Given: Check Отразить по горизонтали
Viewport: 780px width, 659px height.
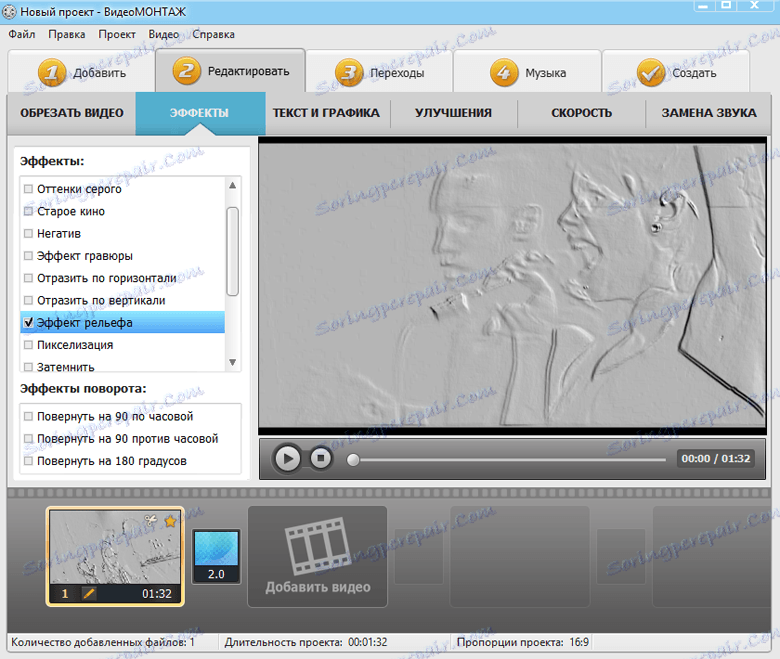Looking at the screenshot, I should tap(28, 278).
